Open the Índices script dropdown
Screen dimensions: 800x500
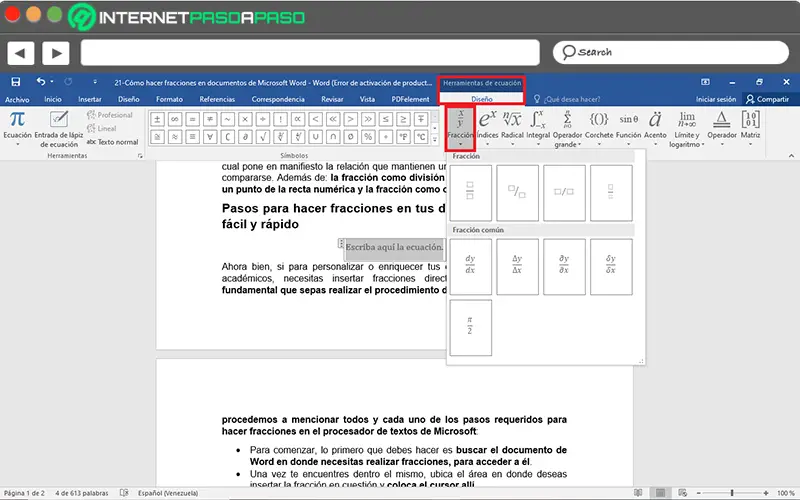487,128
